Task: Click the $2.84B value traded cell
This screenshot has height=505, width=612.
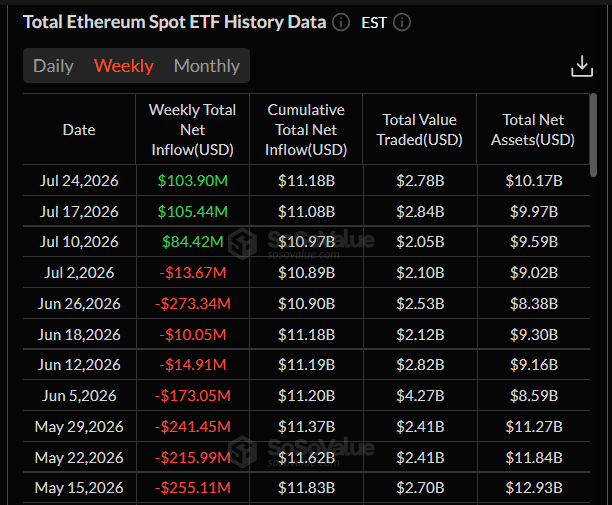Action: (420, 212)
